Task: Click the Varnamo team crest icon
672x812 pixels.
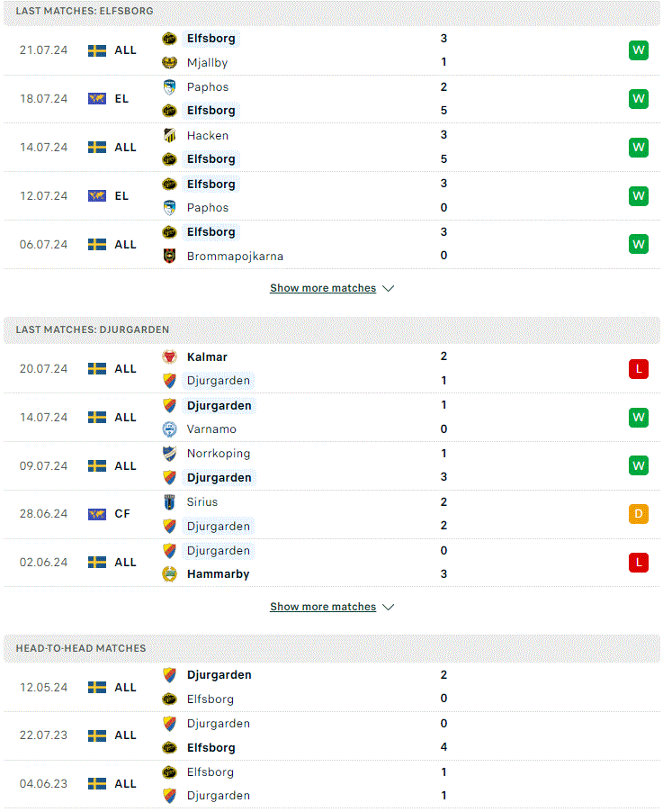Action: (x=169, y=429)
